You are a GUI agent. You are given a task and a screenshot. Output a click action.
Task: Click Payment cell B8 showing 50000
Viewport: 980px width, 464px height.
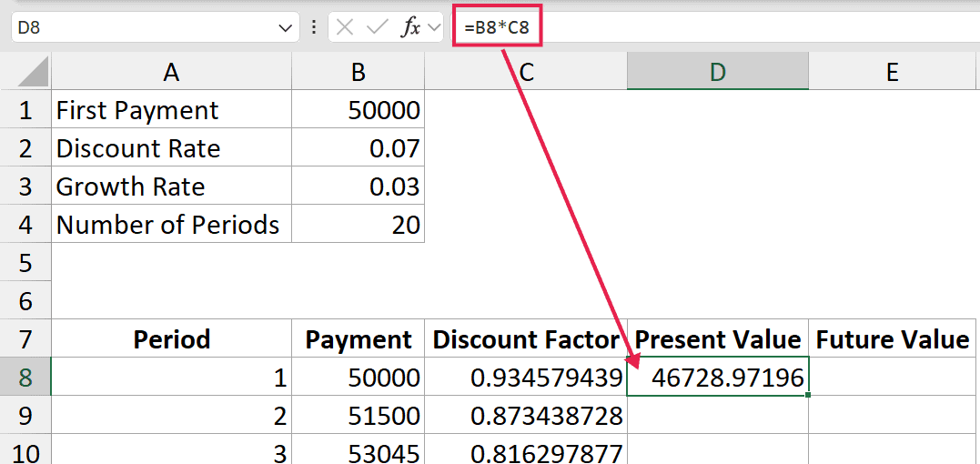[358, 378]
